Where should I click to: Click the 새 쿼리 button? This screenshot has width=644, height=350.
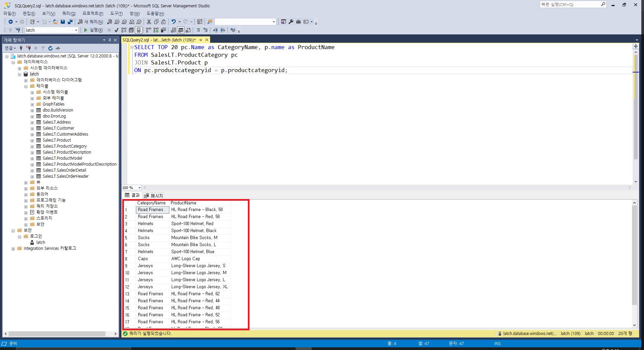point(91,22)
